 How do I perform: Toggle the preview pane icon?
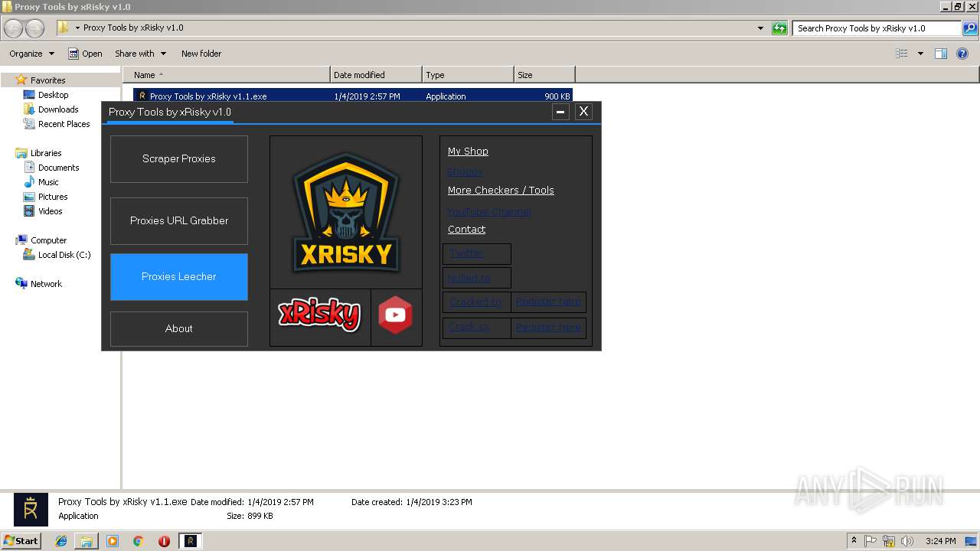click(x=941, y=54)
